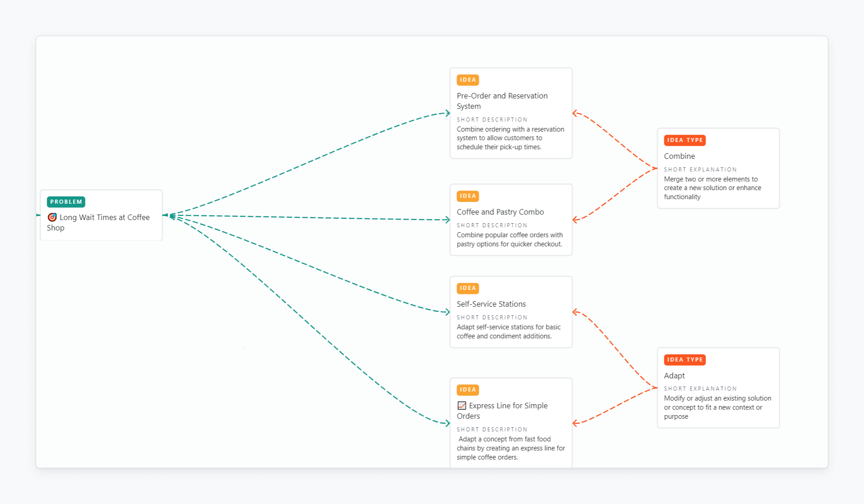Click the target emoji icon in Problem card
The height and width of the screenshot is (504, 864).
52,217
